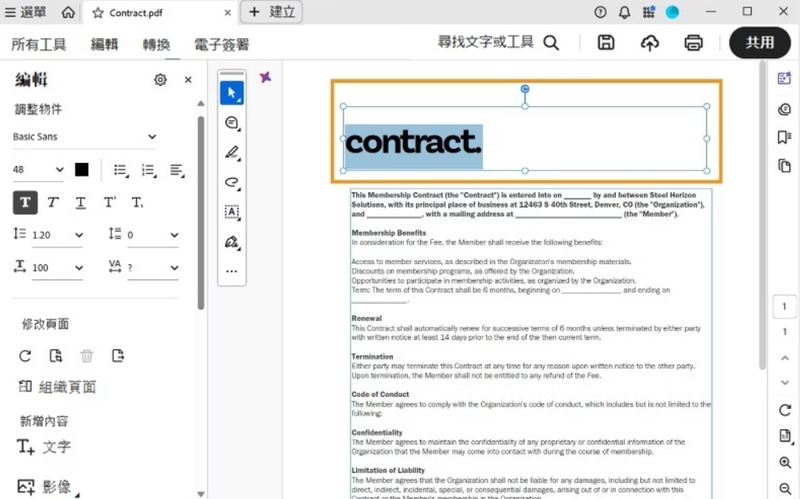Add 文字 text content

coord(44,447)
